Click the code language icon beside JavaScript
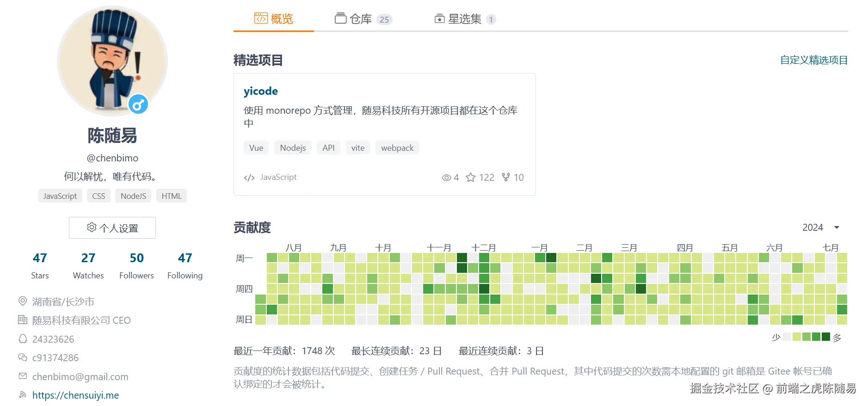Viewport: 868px width, 406px height. [249, 178]
